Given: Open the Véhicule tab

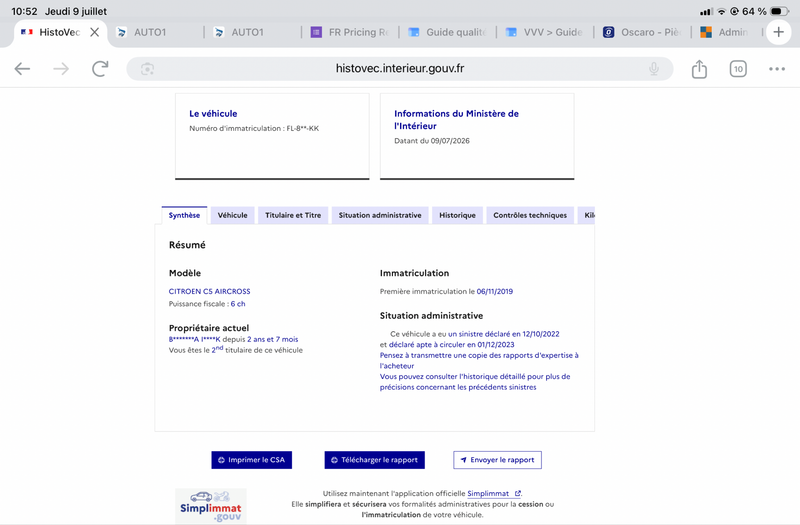Looking at the screenshot, I should click(232, 215).
